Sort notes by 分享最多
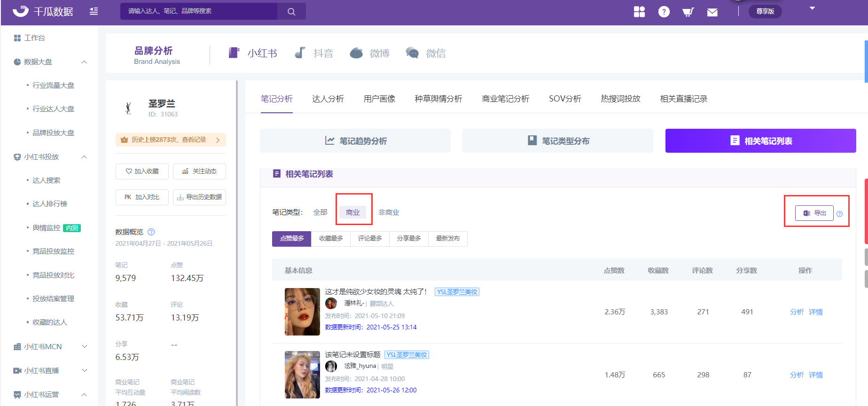868x406 pixels. coord(409,239)
